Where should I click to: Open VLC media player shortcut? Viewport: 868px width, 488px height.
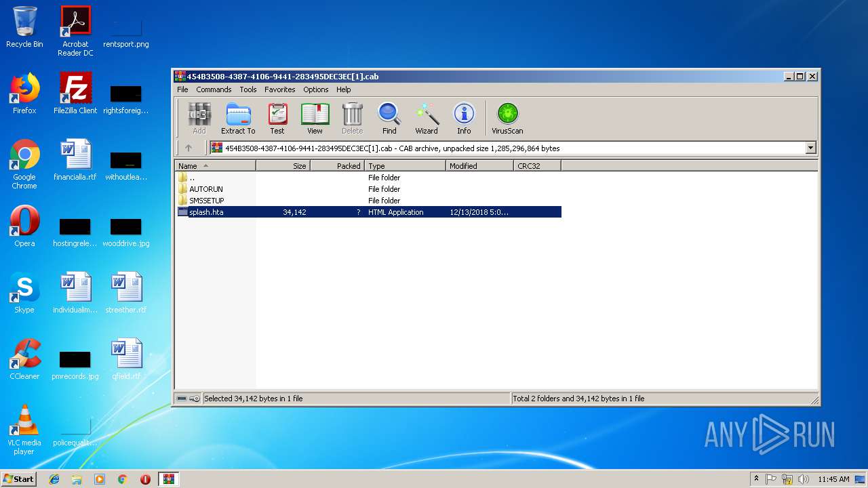coord(24,430)
